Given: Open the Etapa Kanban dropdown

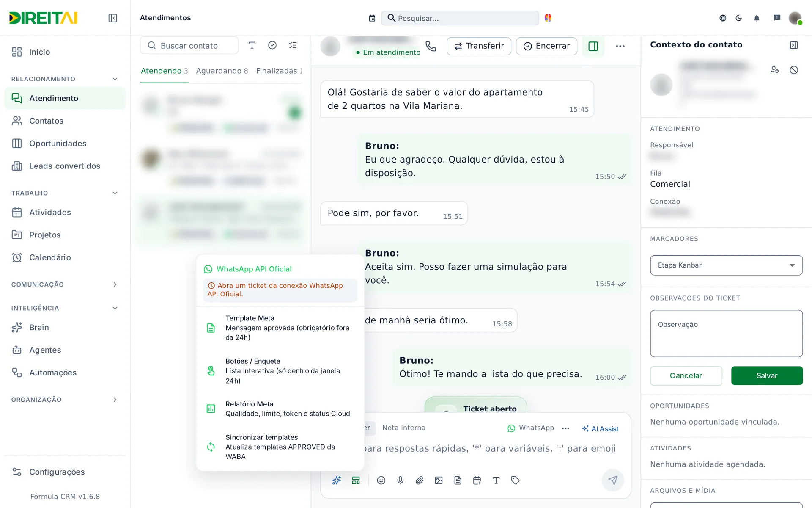Looking at the screenshot, I should [x=726, y=265].
